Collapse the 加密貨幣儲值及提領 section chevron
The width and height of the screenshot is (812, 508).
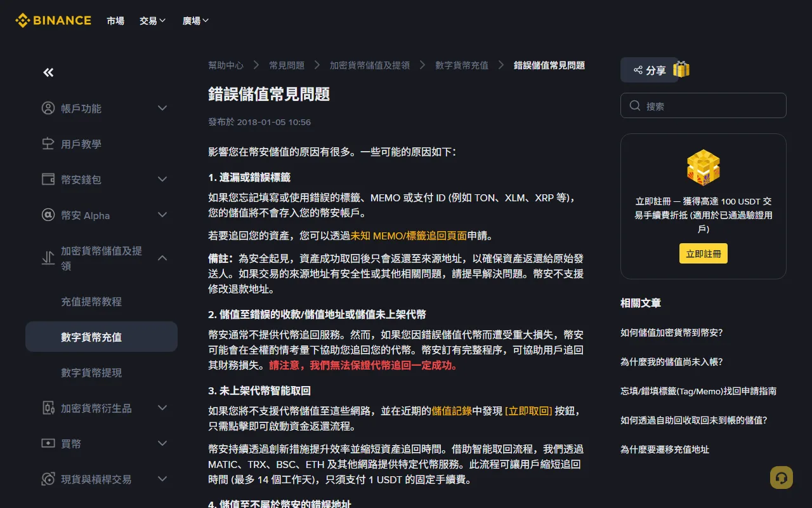coord(162,258)
